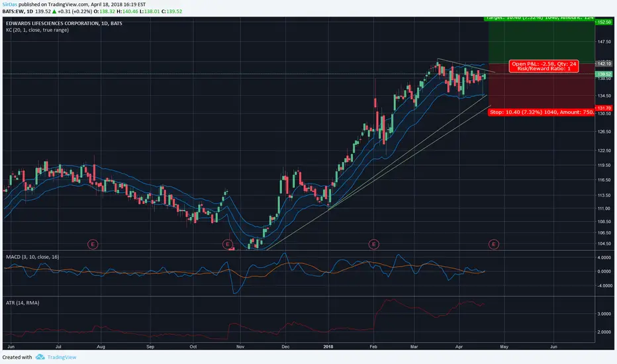
Task: Select the green profit target zone
Action: point(542,42)
